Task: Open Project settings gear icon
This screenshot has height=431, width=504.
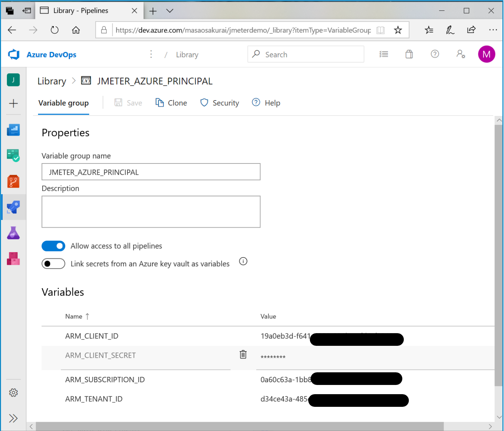Action: coord(13,393)
